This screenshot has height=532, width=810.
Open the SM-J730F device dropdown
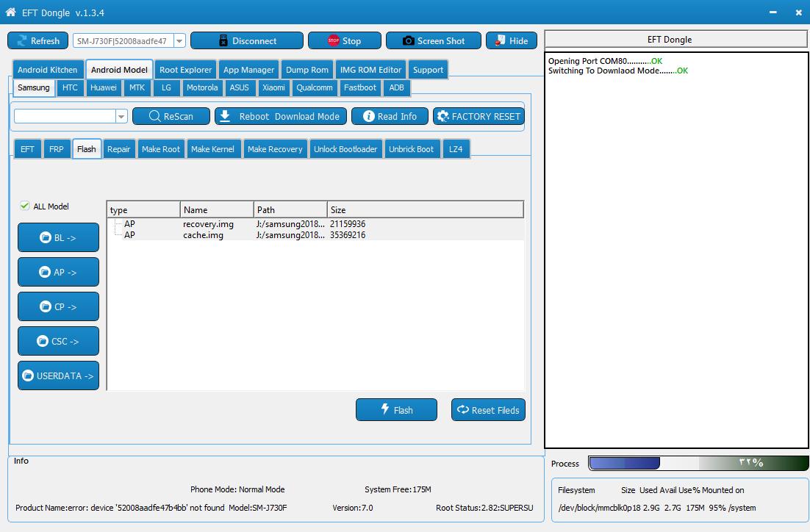pos(179,41)
